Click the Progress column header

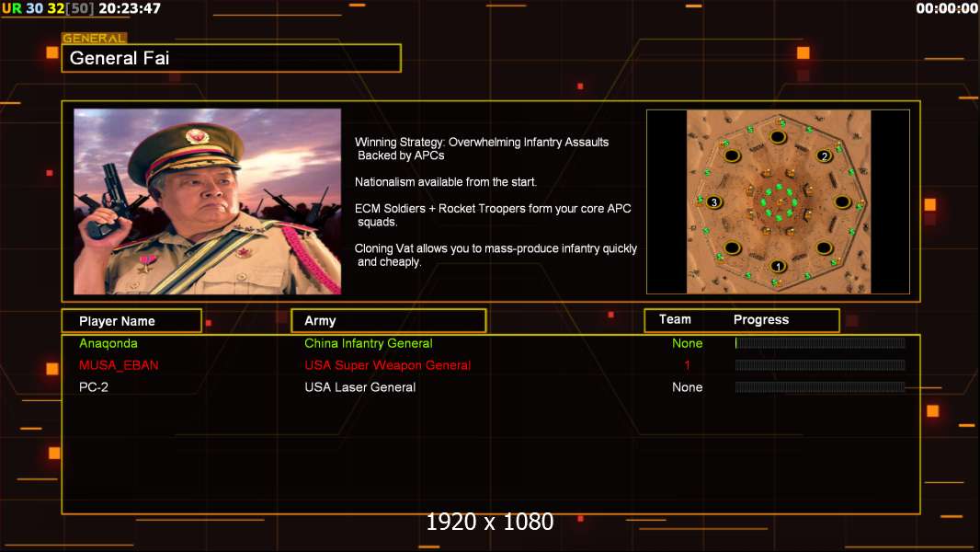pyautogui.click(x=760, y=319)
